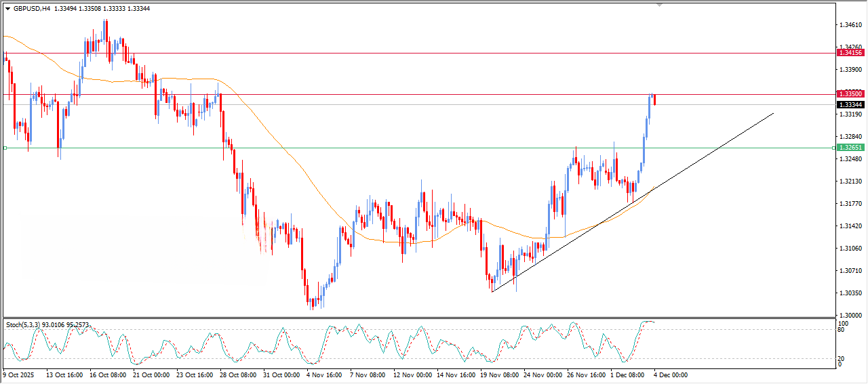Screen dimensions: 868x384
Task: Click the 9 Oct 2025 date label
Action: pos(20,374)
